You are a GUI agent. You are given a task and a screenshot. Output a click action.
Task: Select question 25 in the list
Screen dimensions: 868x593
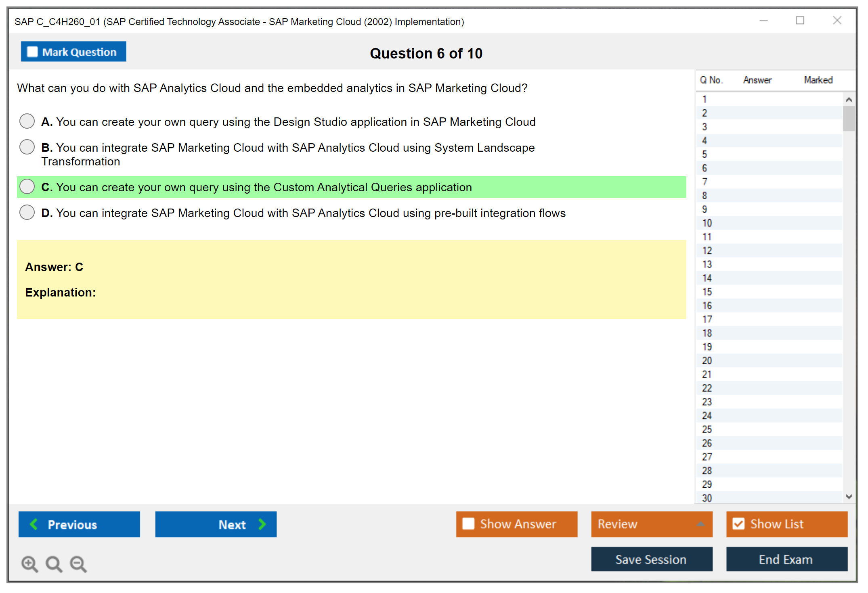pyautogui.click(x=707, y=429)
